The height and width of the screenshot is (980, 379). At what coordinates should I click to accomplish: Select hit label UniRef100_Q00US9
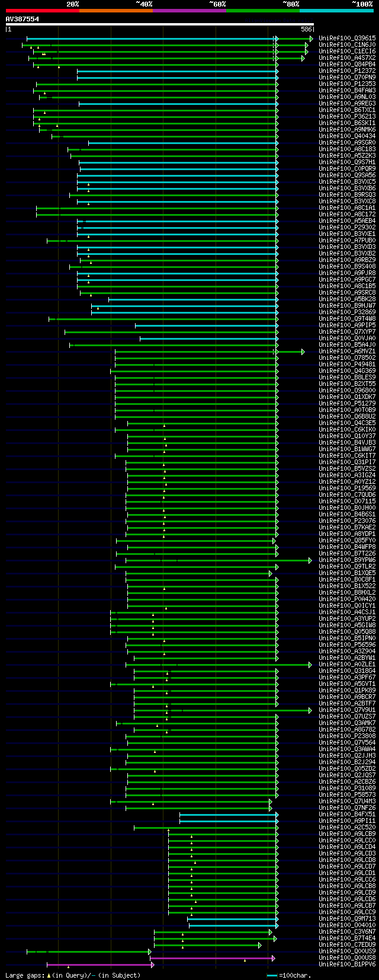(347, 951)
